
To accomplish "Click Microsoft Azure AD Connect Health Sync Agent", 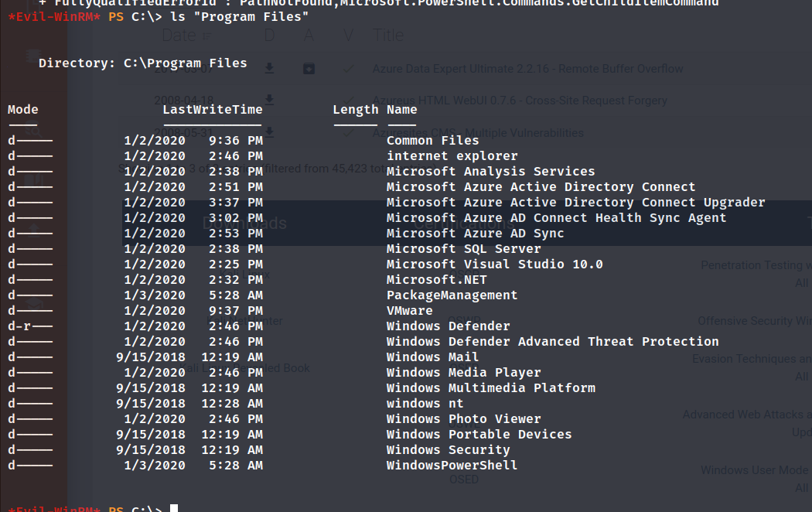I will pyautogui.click(x=556, y=218).
